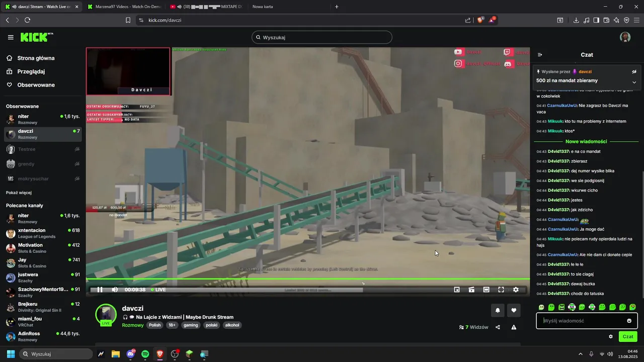Click the polski tag

click(x=212, y=325)
